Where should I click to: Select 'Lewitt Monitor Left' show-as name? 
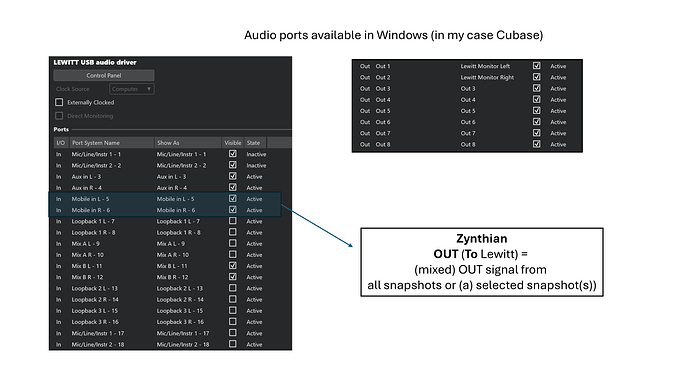[485, 66]
